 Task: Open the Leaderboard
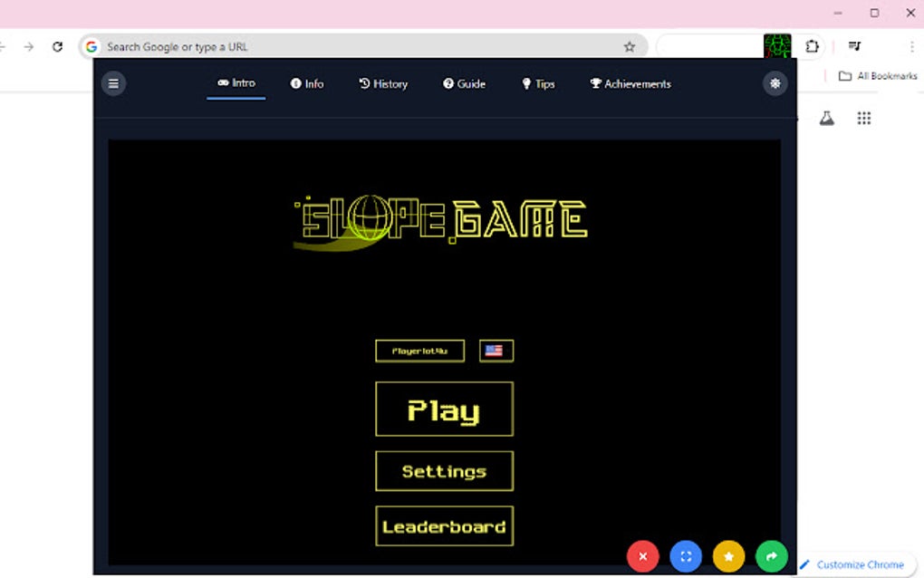pos(444,526)
